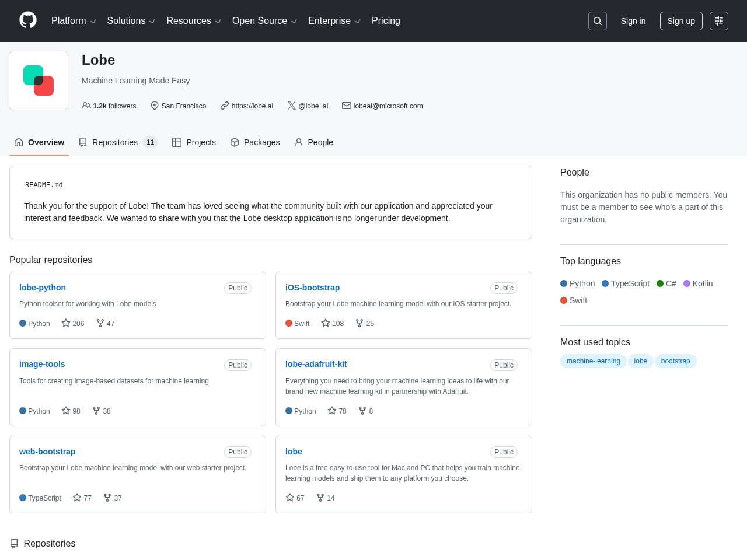Viewport: 747px width, 560px height.
Task: Click the GitHub logo icon
Action: pyautogui.click(x=28, y=20)
